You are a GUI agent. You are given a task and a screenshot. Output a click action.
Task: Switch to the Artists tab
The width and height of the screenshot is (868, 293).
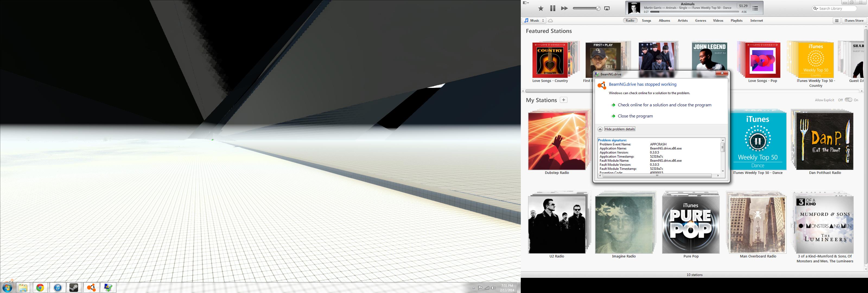pos(683,21)
